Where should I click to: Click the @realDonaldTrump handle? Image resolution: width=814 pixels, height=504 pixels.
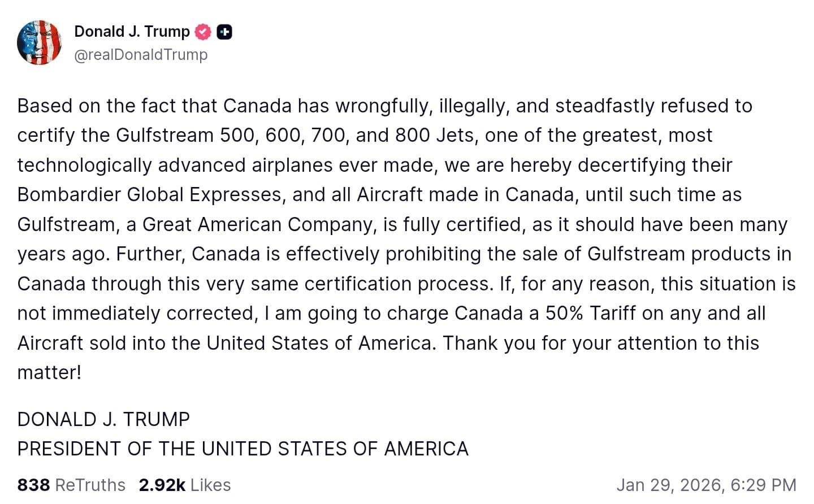coord(141,55)
